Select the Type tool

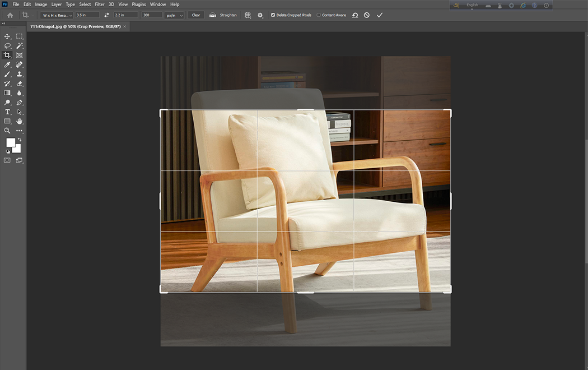[7, 112]
